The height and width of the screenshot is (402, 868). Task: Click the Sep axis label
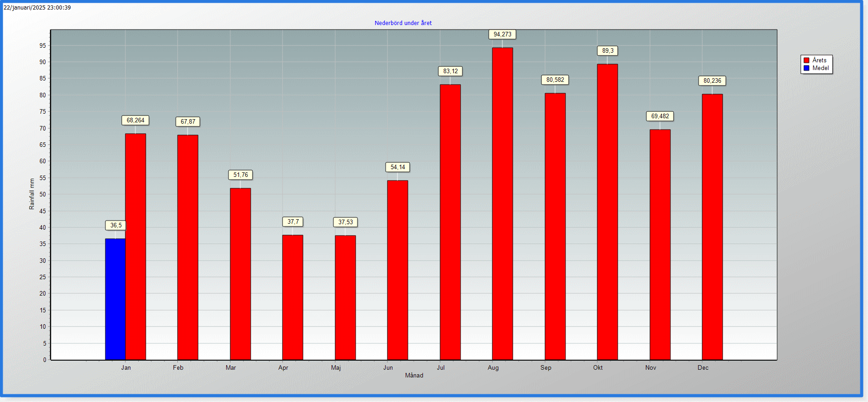point(546,367)
